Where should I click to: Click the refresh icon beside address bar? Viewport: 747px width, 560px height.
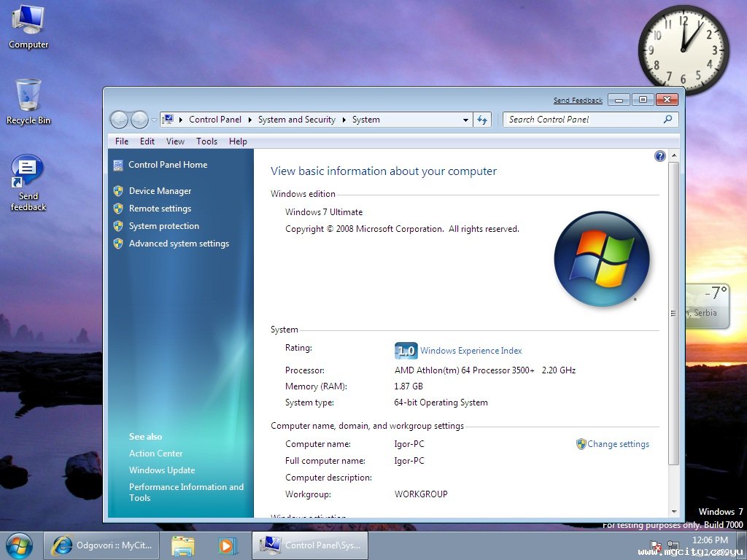pos(482,120)
